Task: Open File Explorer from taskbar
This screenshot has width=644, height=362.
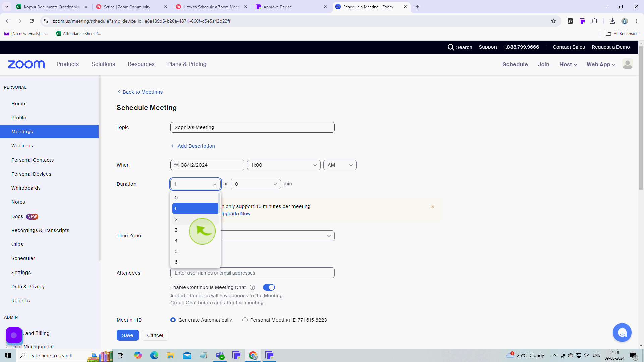Action: pos(171,355)
